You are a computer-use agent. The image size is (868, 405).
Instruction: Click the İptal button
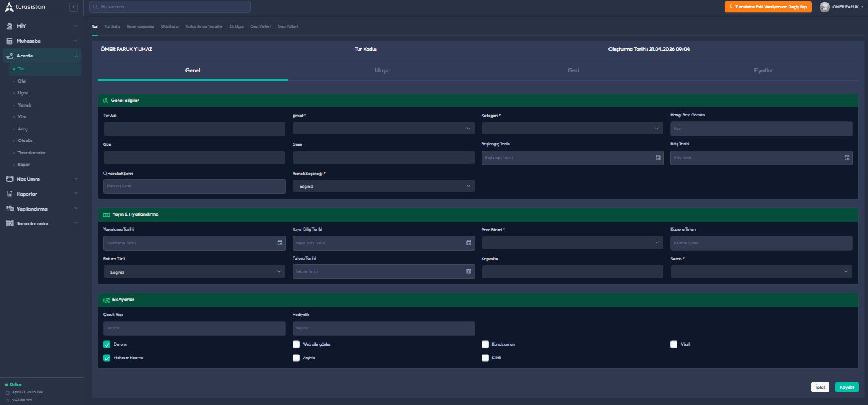(x=820, y=388)
